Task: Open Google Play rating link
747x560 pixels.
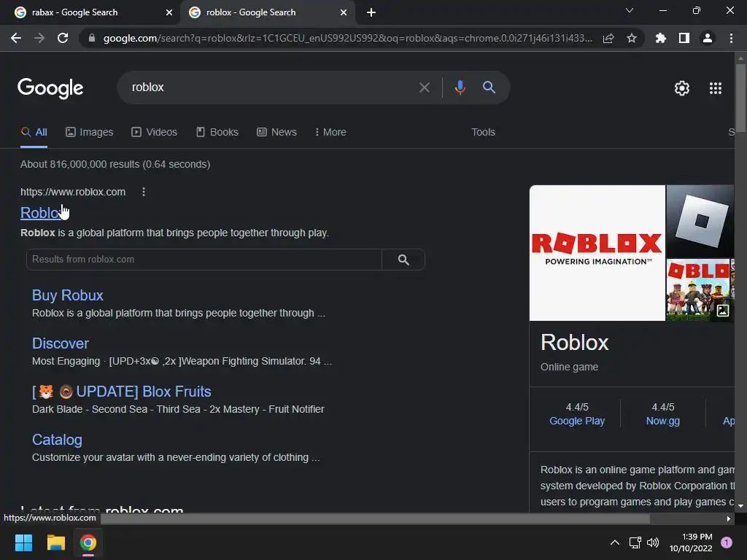Action: (577, 421)
